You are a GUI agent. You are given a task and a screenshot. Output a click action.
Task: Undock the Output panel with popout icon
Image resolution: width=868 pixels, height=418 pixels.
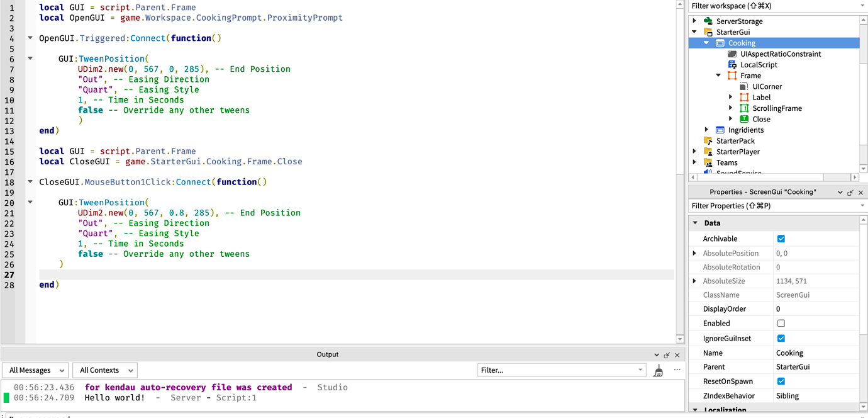tap(667, 355)
